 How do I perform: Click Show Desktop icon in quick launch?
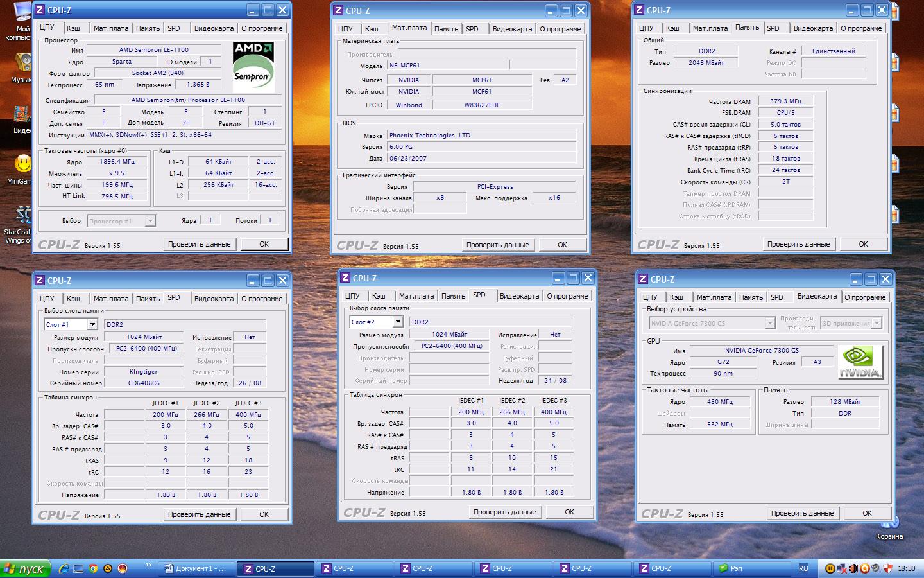pyautogui.click(x=78, y=568)
